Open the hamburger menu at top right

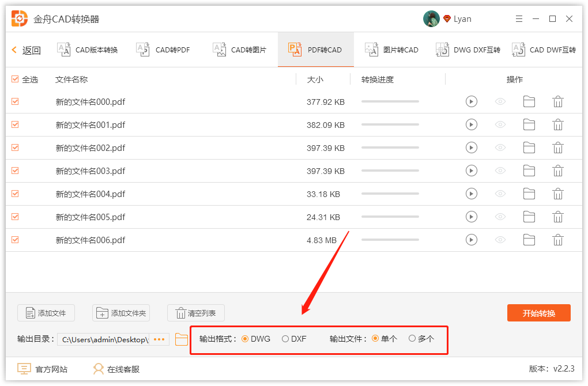[x=519, y=18]
